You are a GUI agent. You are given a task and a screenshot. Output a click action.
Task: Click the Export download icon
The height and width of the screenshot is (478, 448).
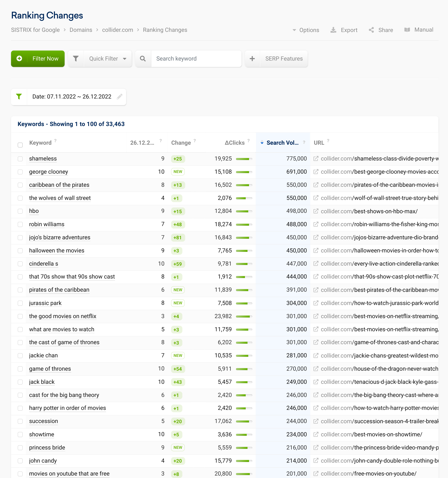click(333, 30)
